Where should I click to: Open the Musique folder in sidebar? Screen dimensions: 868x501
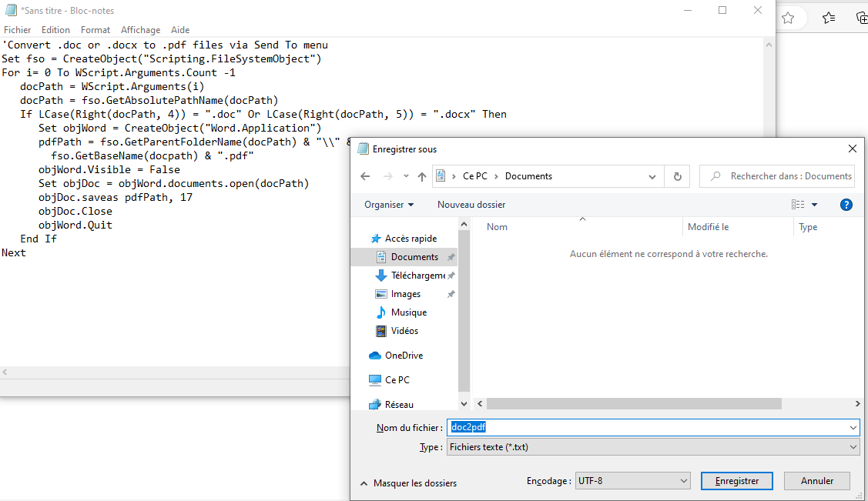coord(408,312)
